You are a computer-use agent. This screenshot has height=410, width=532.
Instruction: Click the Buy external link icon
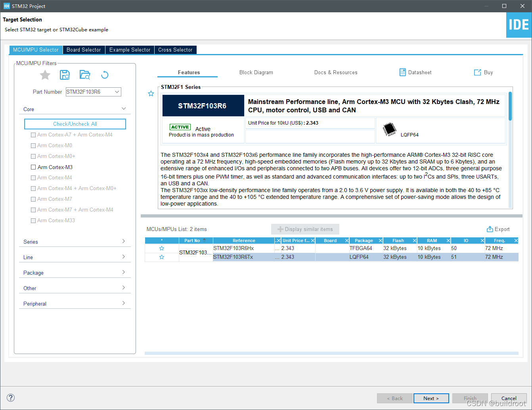click(478, 72)
